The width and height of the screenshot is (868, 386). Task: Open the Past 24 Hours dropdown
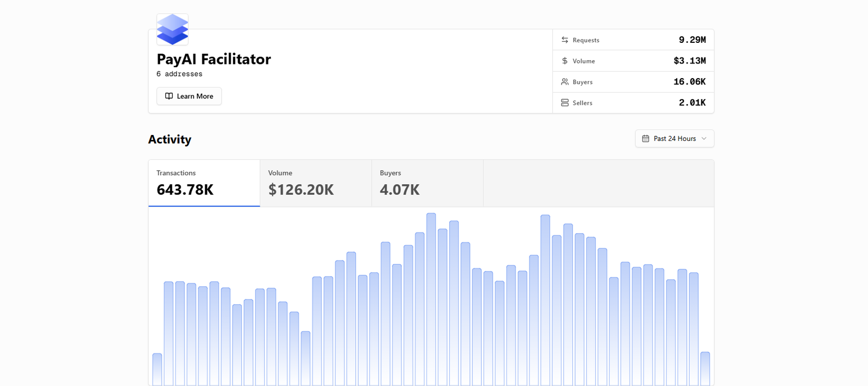click(x=674, y=138)
